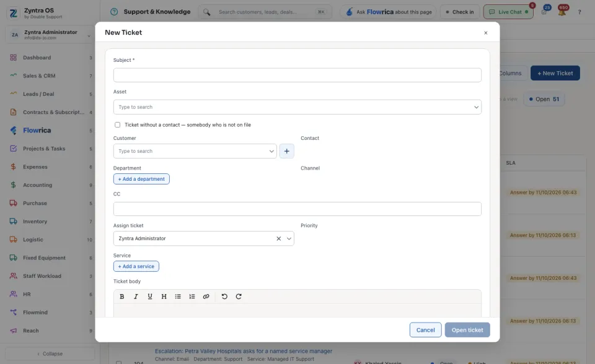595x364 pixels.
Task: Open notifications bell with 650 badge
Action: 562,11
